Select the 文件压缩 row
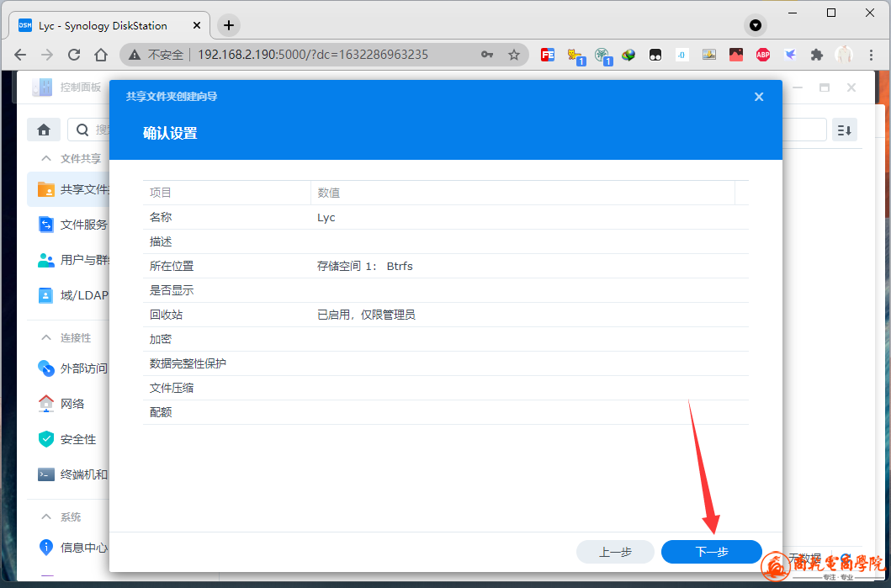Image resolution: width=891 pixels, height=588 pixels. click(x=446, y=388)
